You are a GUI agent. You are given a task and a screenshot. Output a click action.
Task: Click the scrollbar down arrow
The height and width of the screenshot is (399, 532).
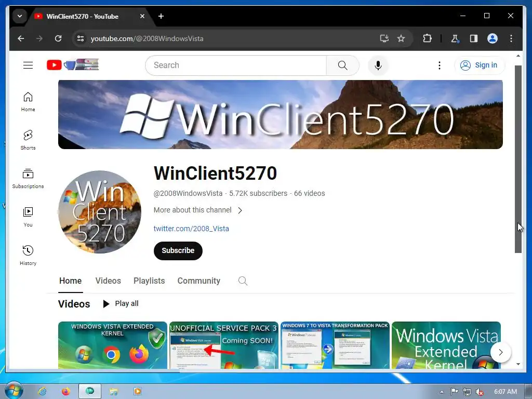[x=518, y=364]
